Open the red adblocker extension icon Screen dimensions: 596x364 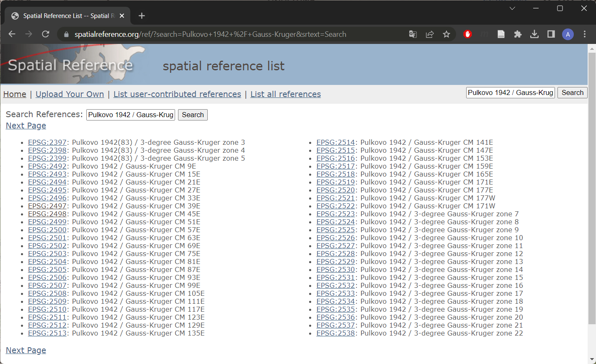click(x=468, y=34)
